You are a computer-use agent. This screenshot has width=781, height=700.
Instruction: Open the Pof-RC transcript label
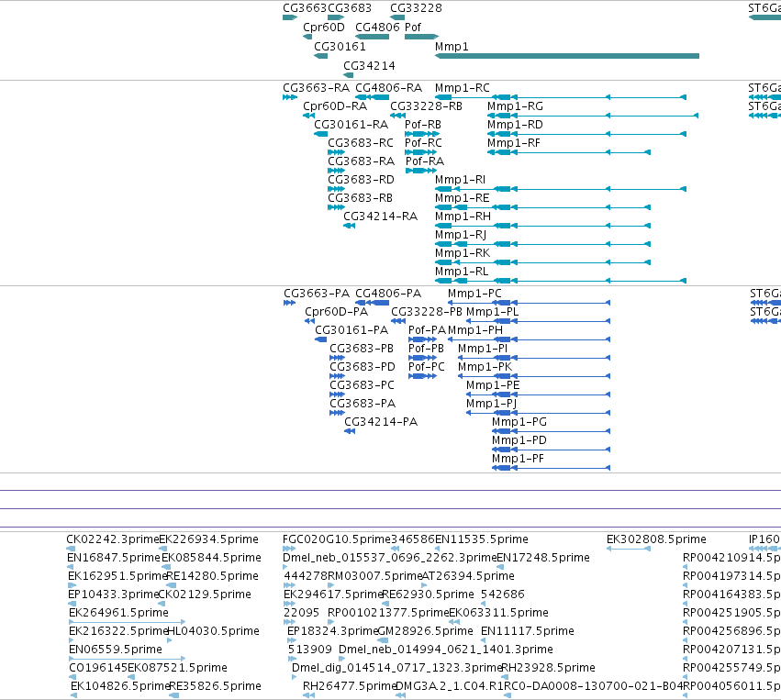coord(423,143)
